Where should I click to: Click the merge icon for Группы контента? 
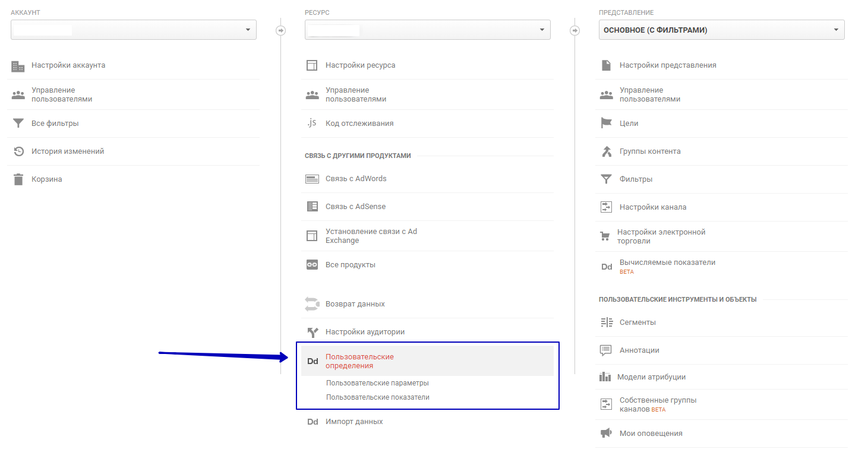(x=606, y=151)
